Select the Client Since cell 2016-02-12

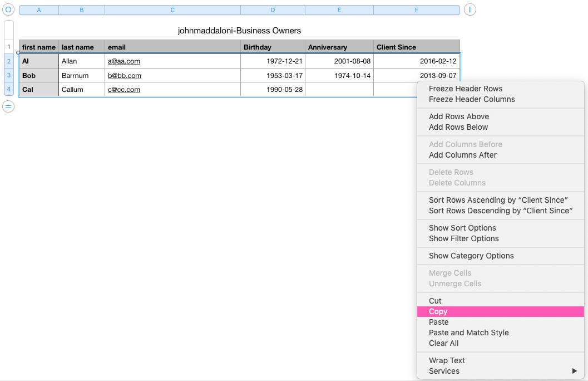click(416, 61)
